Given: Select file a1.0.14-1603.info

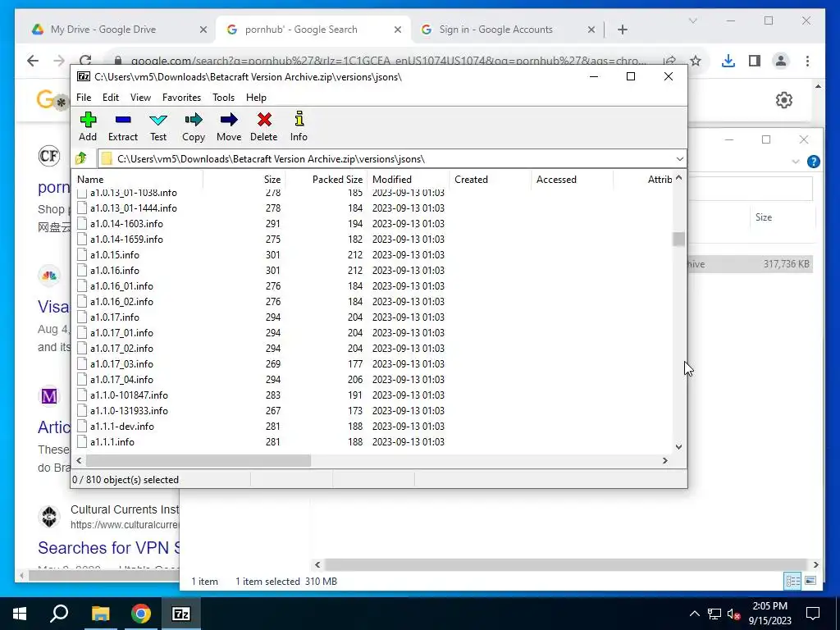Looking at the screenshot, I should click(126, 223).
